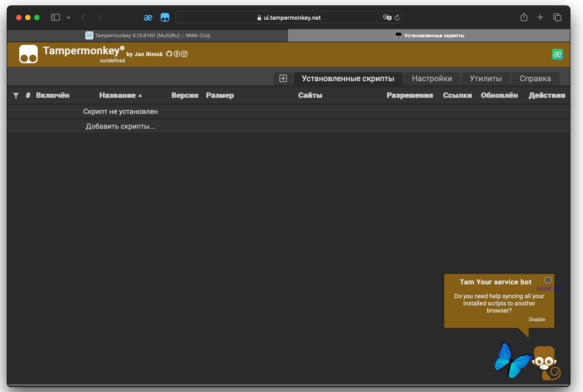The height and width of the screenshot is (392, 583).
Task: Sort by the Обновлён column
Action: tap(499, 95)
